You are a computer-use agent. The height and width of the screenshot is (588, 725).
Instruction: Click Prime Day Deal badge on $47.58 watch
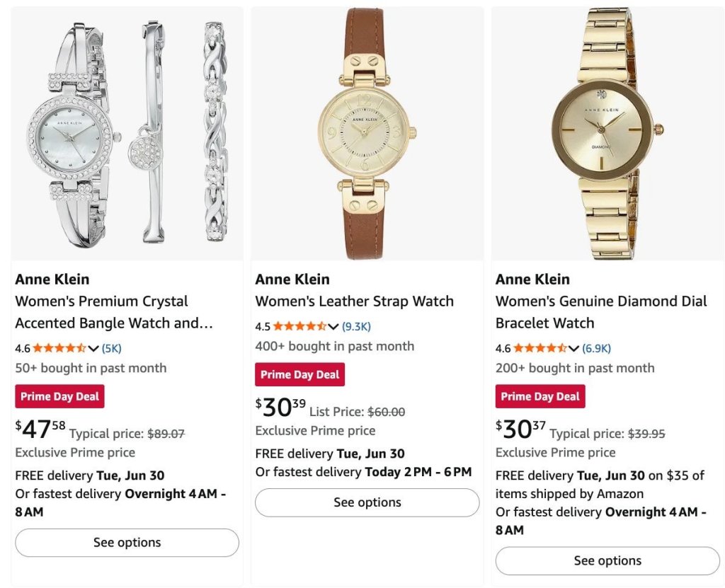tap(59, 396)
